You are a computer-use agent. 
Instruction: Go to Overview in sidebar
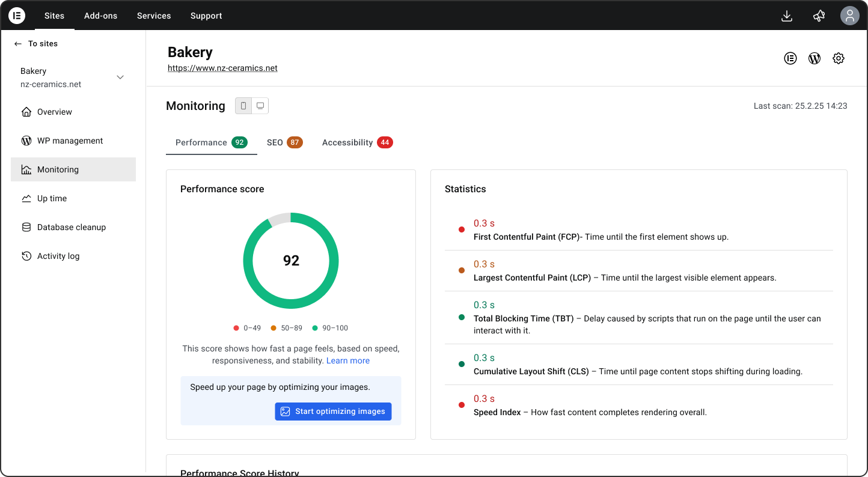[73, 112]
